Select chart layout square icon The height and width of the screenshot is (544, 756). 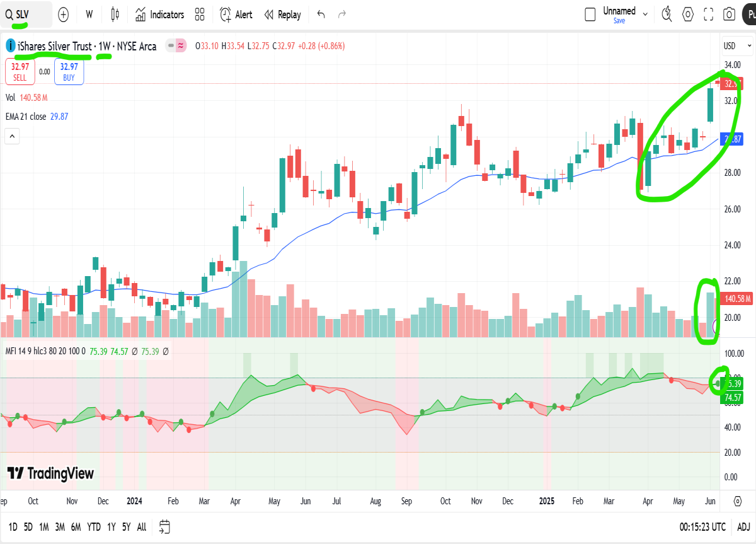coord(590,14)
